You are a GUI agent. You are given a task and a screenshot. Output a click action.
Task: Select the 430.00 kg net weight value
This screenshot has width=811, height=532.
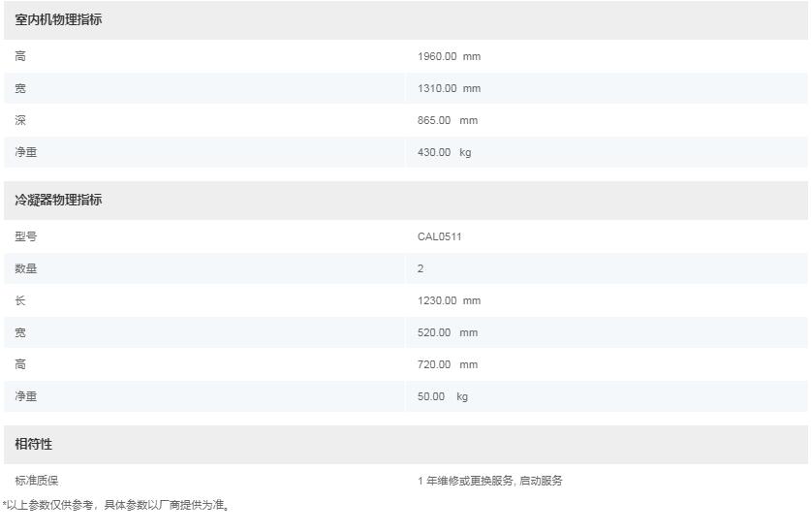point(444,152)
